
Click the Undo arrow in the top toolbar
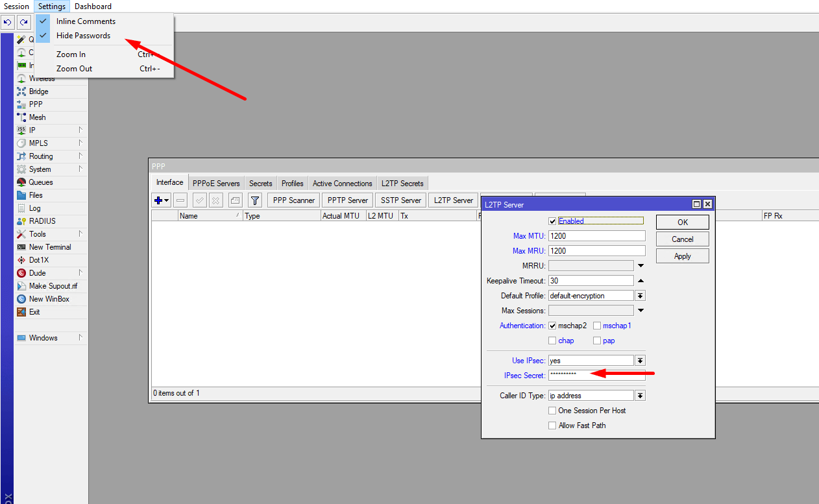click(8, 23)
